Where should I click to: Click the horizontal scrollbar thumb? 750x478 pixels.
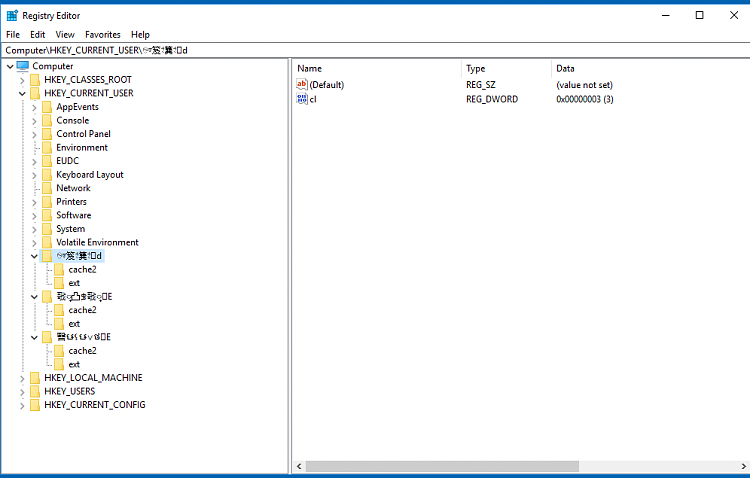pyautogui.click(x=442, y=466)
